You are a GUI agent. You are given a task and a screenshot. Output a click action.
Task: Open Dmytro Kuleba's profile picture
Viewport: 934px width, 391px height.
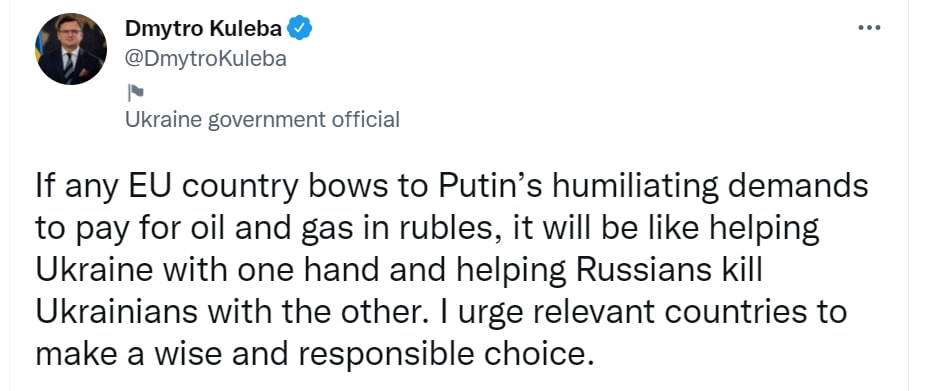[x=71, y=48]
